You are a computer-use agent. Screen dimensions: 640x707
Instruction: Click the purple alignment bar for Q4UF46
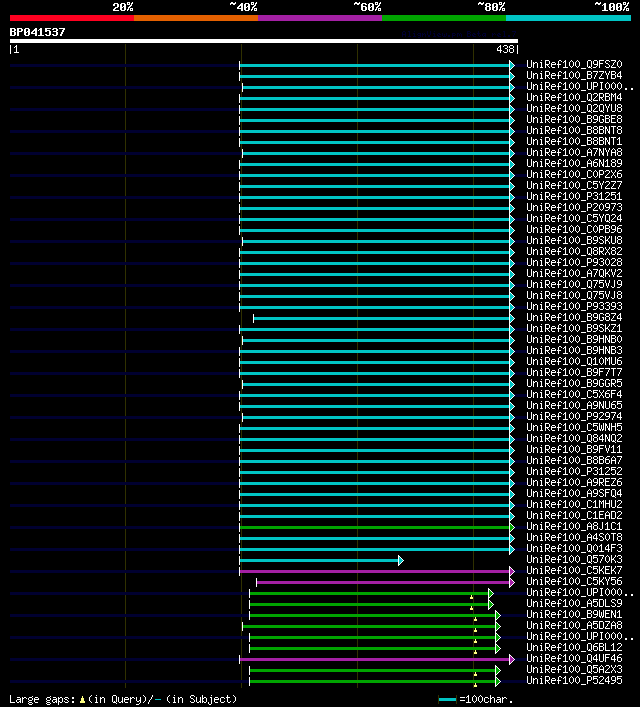pyautogui.click(x=375, y=659)
